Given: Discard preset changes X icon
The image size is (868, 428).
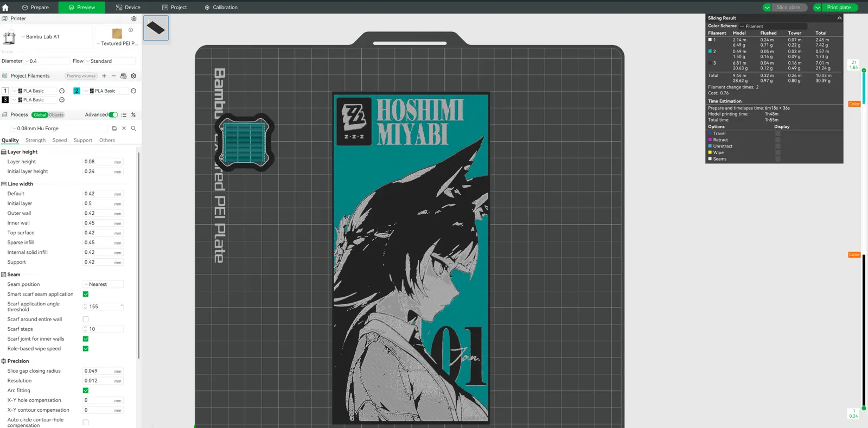Looking at the screenshot, I should 124,129.
